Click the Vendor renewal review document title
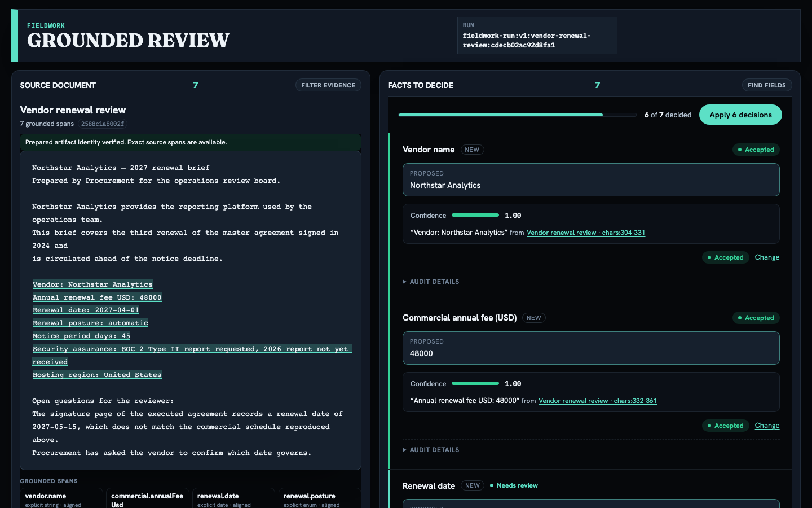812x508 pixels. [x=73, y=110]
